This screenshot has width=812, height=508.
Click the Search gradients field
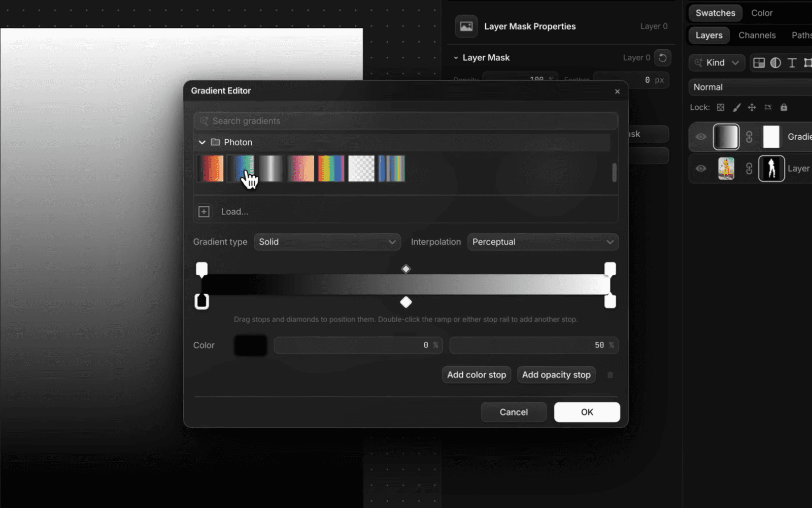click(405, 121)
